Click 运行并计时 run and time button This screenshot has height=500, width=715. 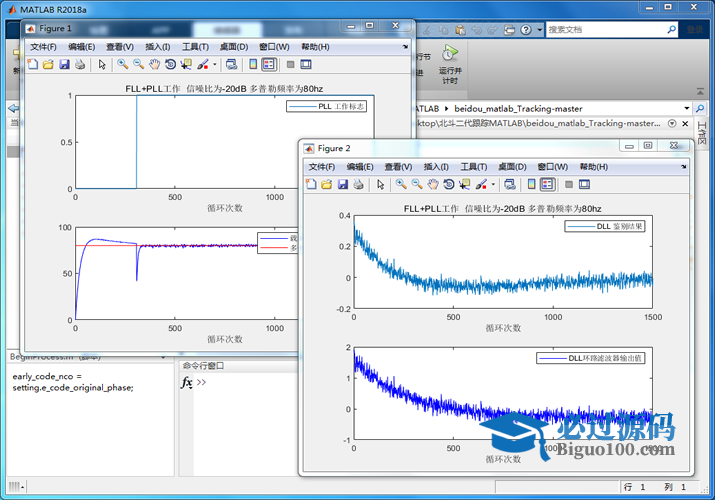click(450, 64)
